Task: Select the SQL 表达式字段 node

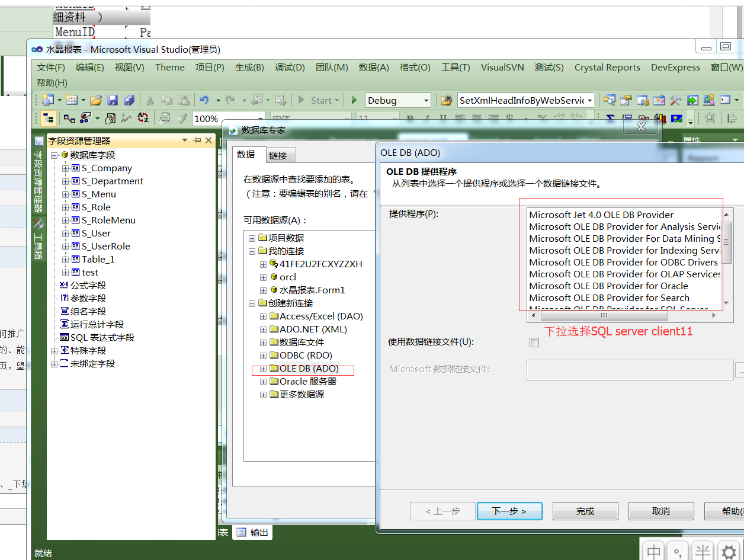Action: coord(102,338)
